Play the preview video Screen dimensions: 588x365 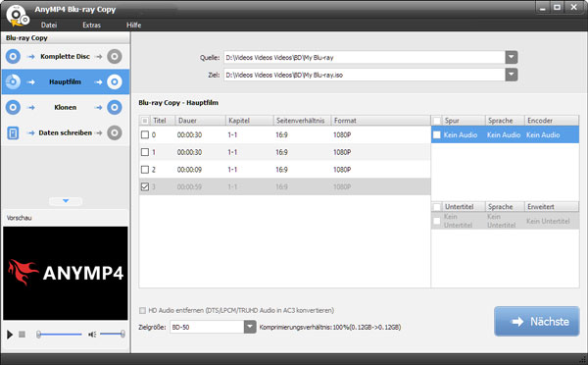[x=10, y=335]
